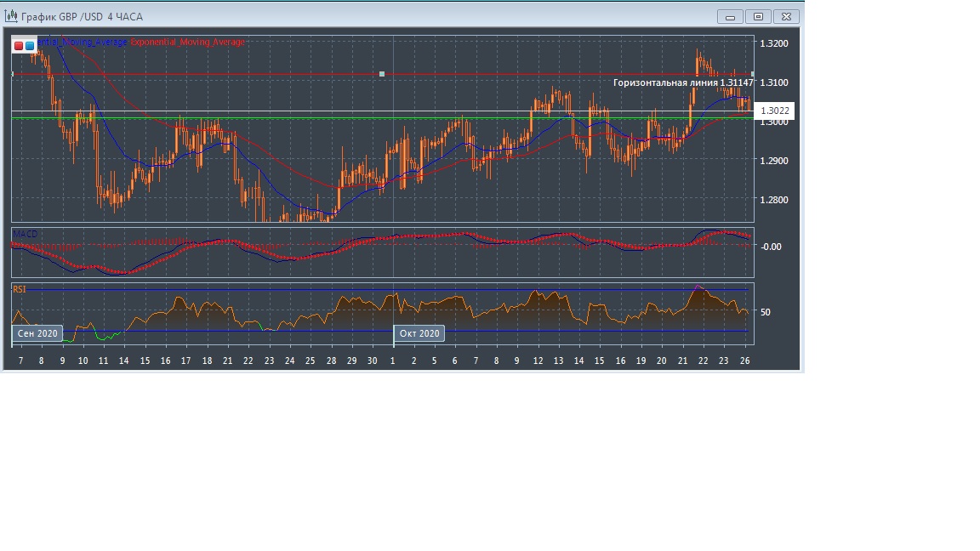The image size is (980, 551).
Task: Click the current price tag 1.3022
Action: click(774, 111)
